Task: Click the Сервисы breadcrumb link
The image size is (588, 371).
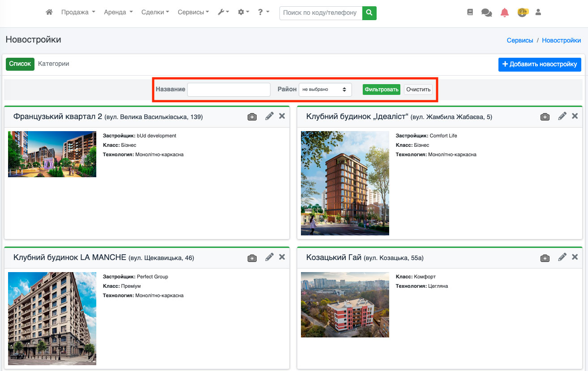Action: click(x=519, y=40)
